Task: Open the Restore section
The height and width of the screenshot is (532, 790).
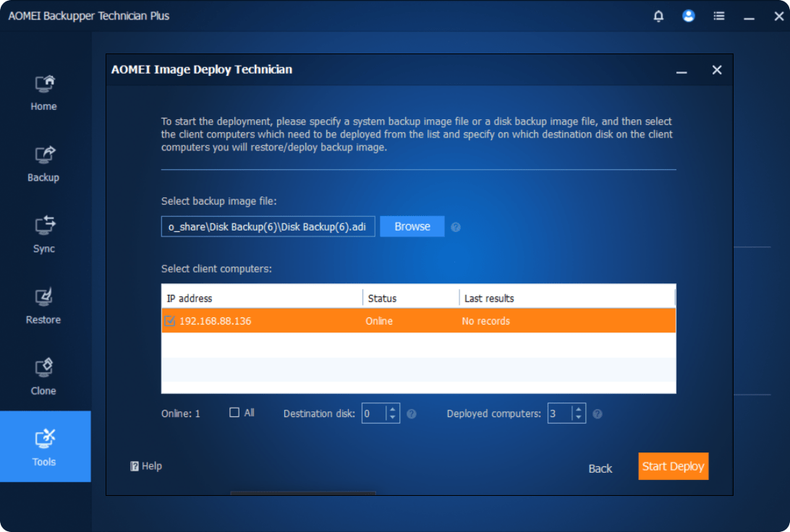Action: click(x=44, y=306)
